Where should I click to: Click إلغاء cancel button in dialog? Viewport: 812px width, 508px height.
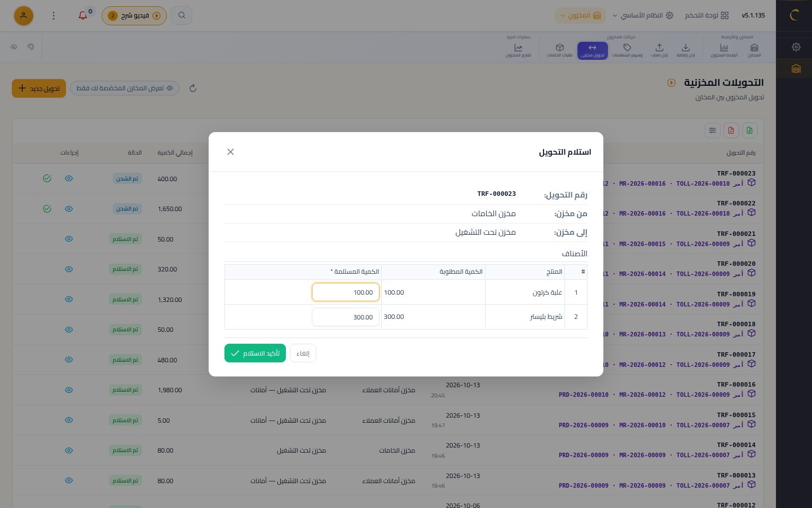coord(303,353)
